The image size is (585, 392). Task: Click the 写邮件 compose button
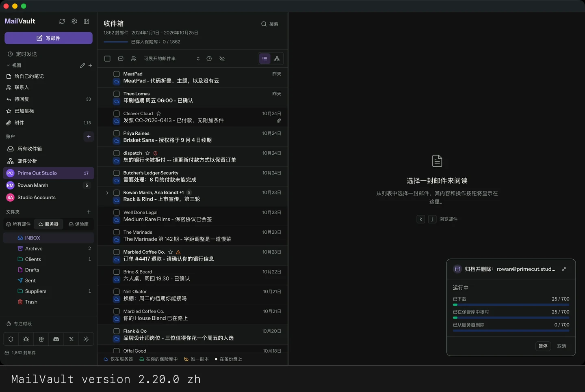pyautogui.click(x=48, y=38)
